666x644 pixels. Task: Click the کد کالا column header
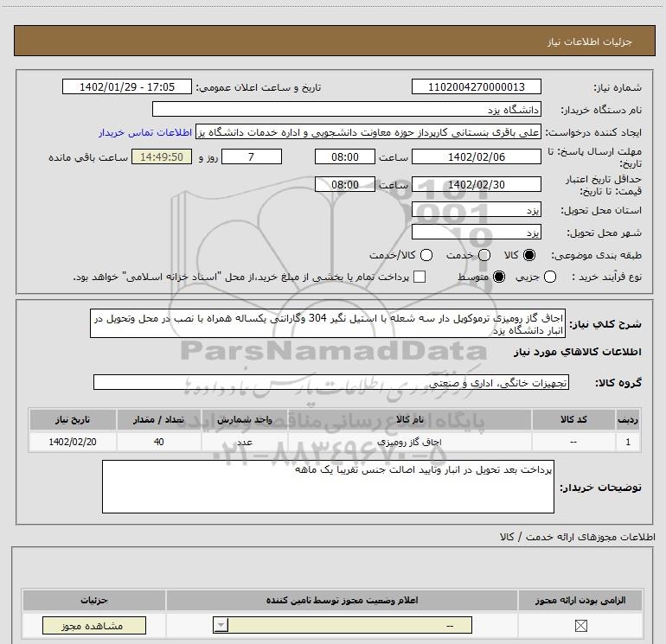[x=573, y=419]
